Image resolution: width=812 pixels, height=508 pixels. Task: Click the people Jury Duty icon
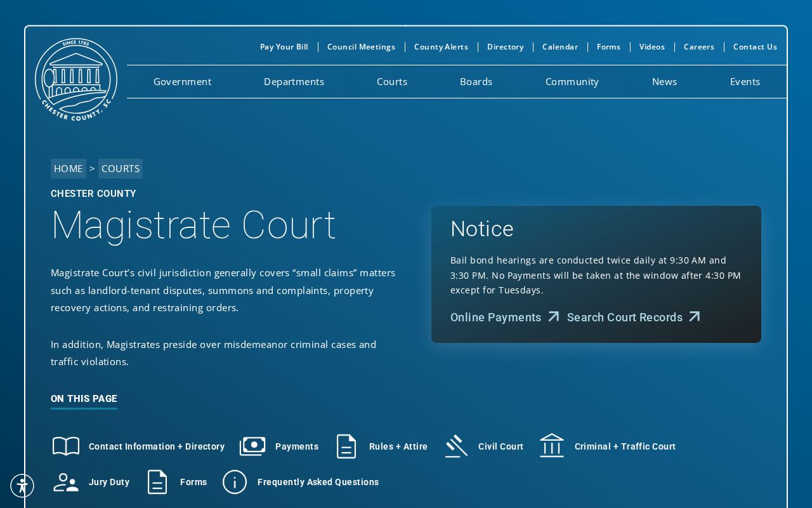click(66, 482)
